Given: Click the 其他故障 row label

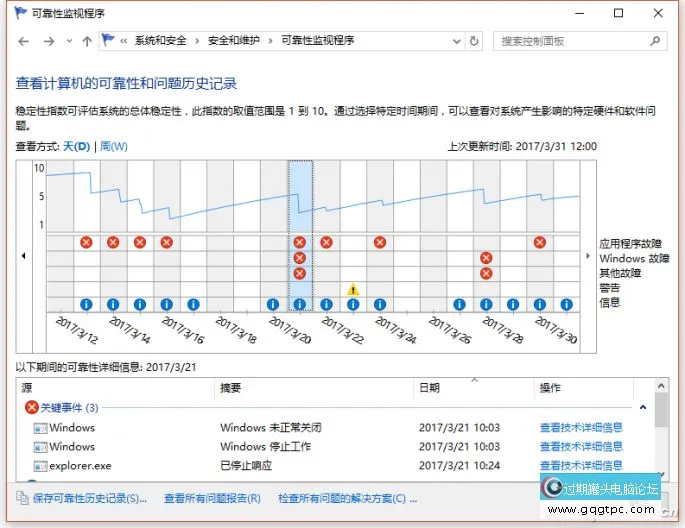Looking at the screenshot, I should [620, 273].
